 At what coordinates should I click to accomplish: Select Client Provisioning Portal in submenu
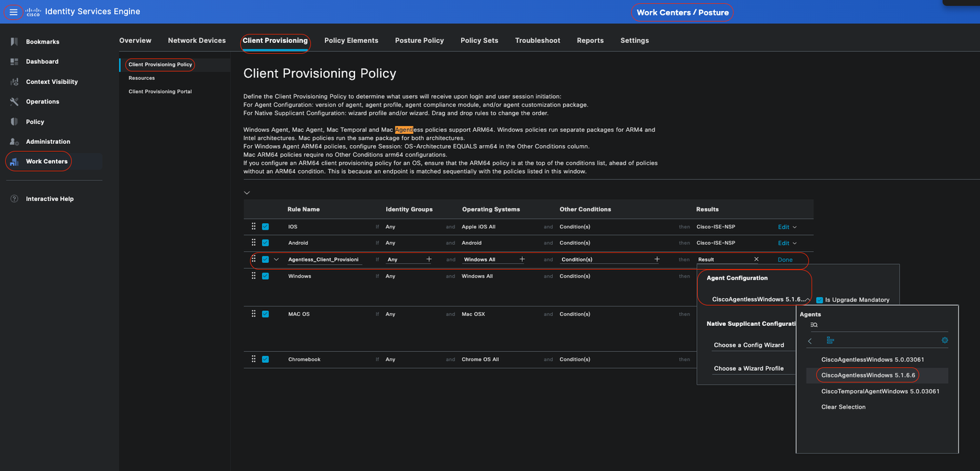[160, 92]
